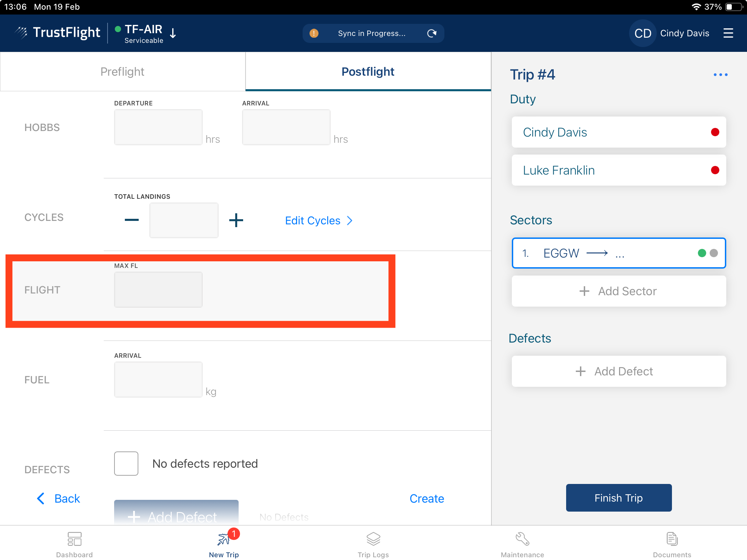747x560 pixels.
Task: Check the No defects reported box
Action: 126,463
